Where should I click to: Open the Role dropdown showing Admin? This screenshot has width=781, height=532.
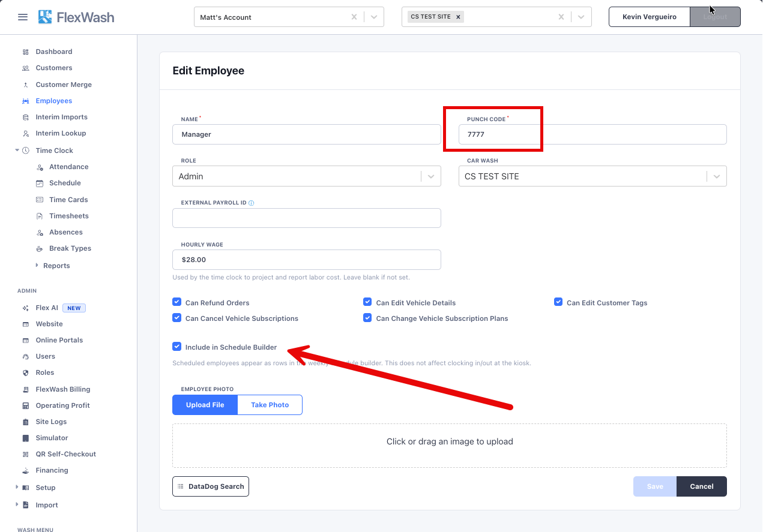coord(307,176)
